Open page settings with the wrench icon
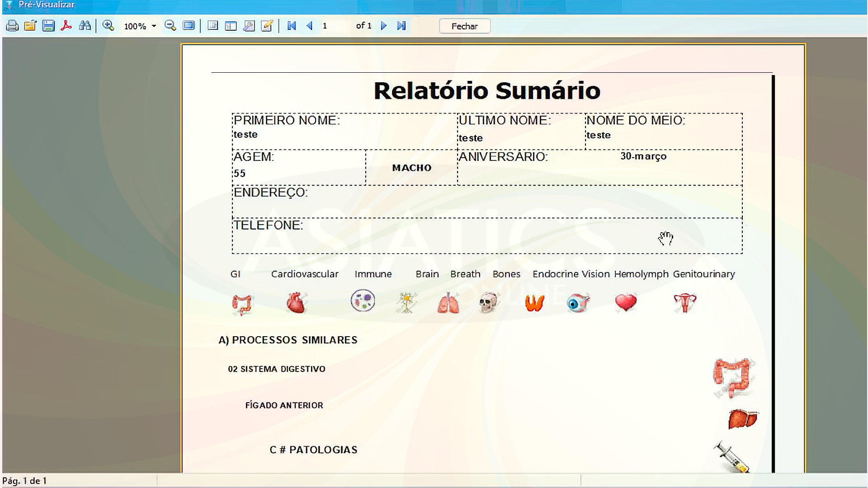Viewport: 868px width, 488px height. pos(249,26)
